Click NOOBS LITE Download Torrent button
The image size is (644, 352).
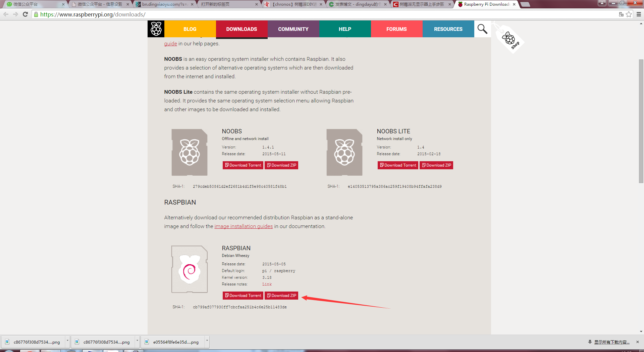tap(398, 165)
